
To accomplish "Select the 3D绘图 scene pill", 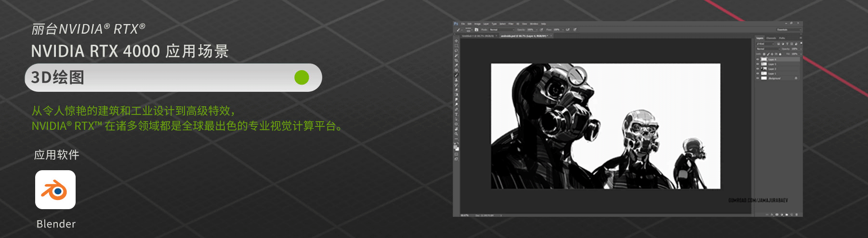I will (x=173, y=77).
